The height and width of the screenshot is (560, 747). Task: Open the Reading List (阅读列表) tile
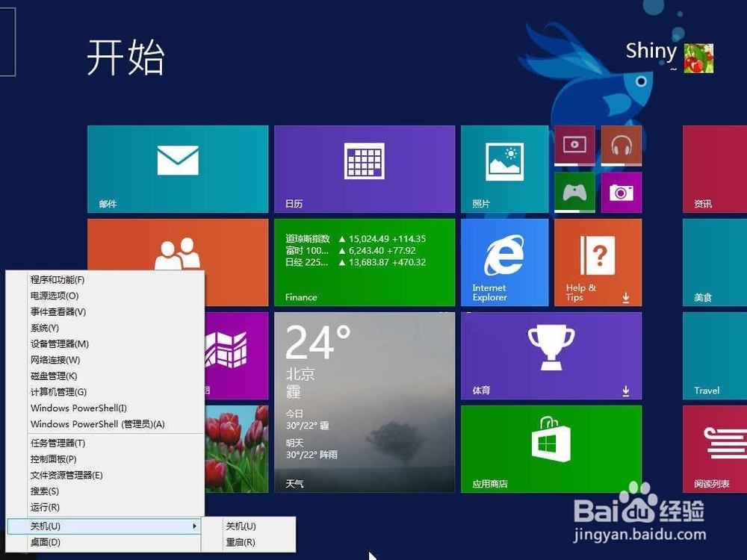715,449
